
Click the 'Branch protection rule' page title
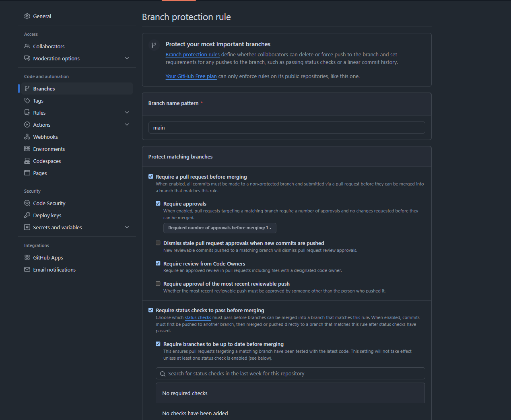pos(186,17)
